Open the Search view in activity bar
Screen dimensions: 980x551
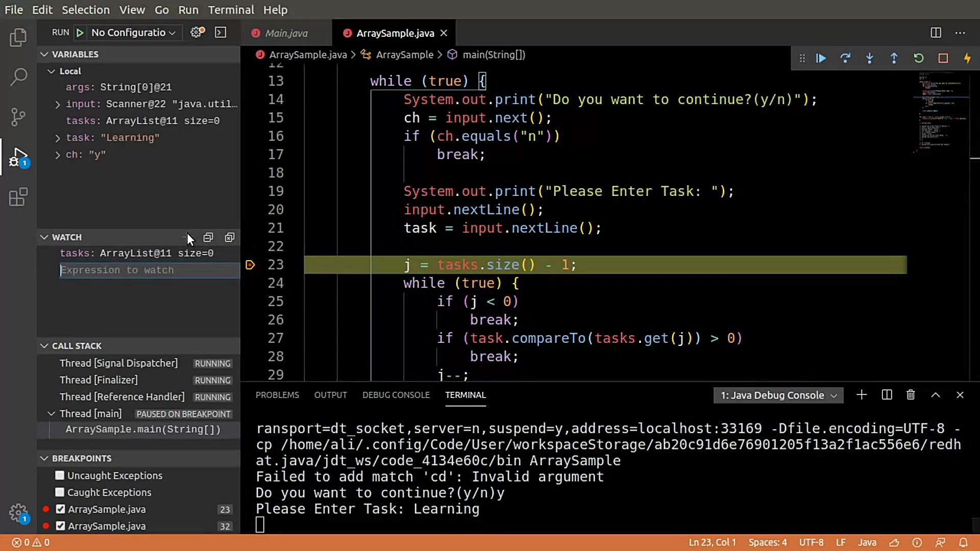18,77
